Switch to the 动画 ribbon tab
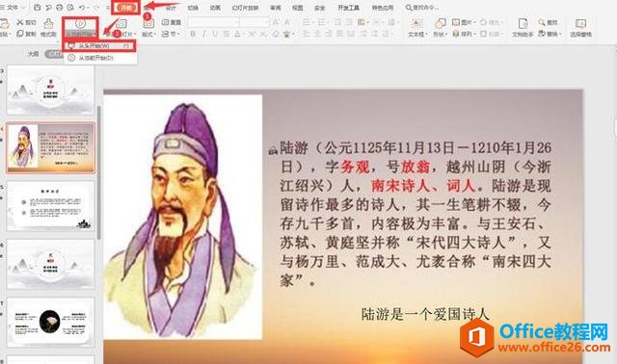The width and height of the screenshot is (617, 364). (x=215, y=8)
